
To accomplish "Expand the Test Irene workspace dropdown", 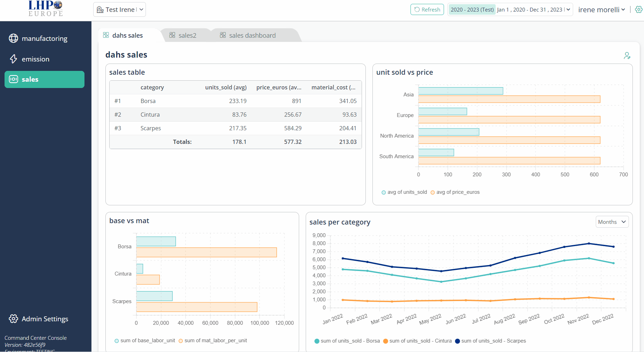I will click(x=119, y=9).
